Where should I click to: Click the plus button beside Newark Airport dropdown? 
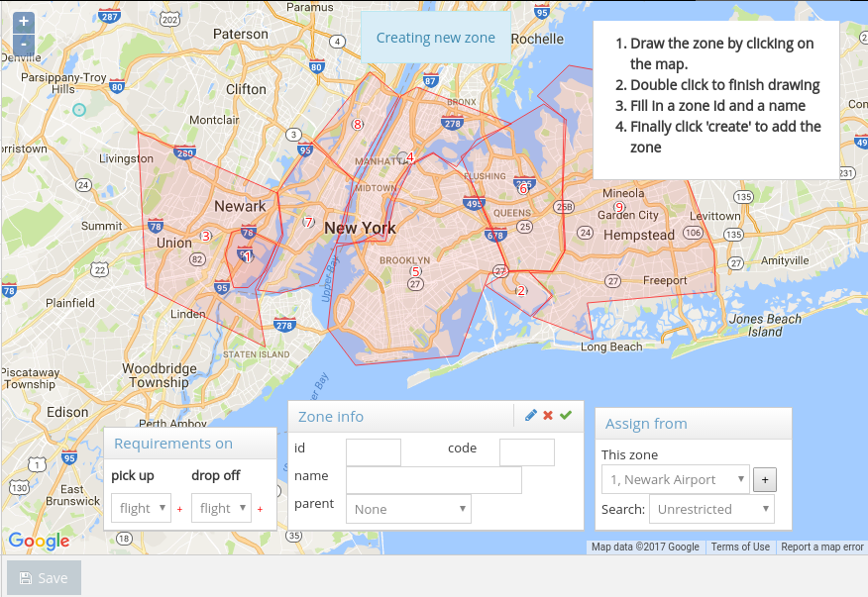click(765, 480)
